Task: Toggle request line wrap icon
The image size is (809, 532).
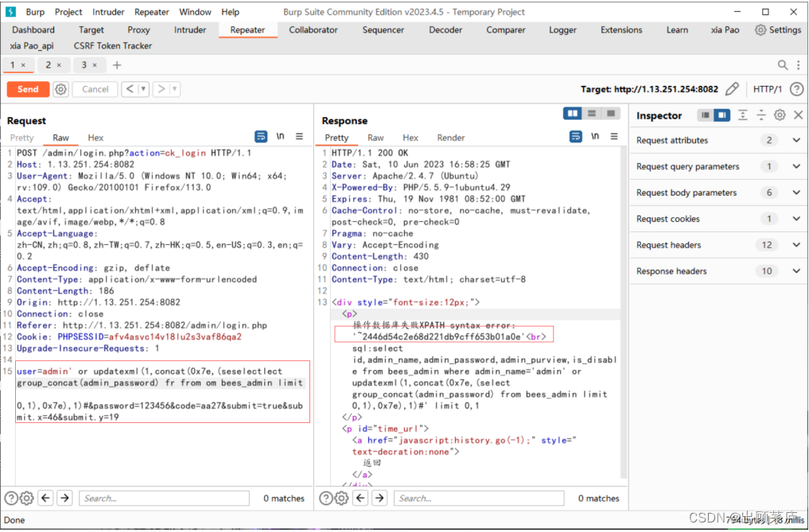Action: (261, 137)
